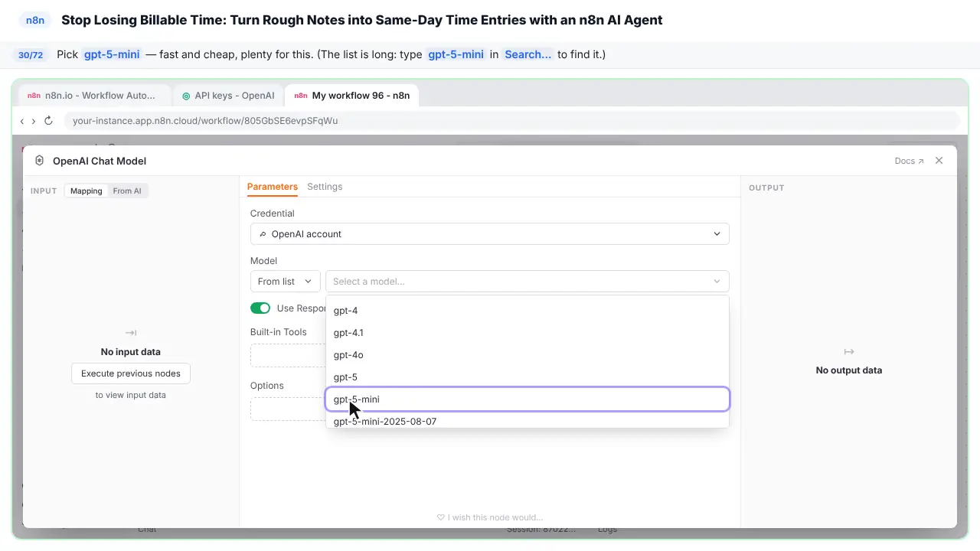
Task: Collapse the model list chevron
Action: 717,282
